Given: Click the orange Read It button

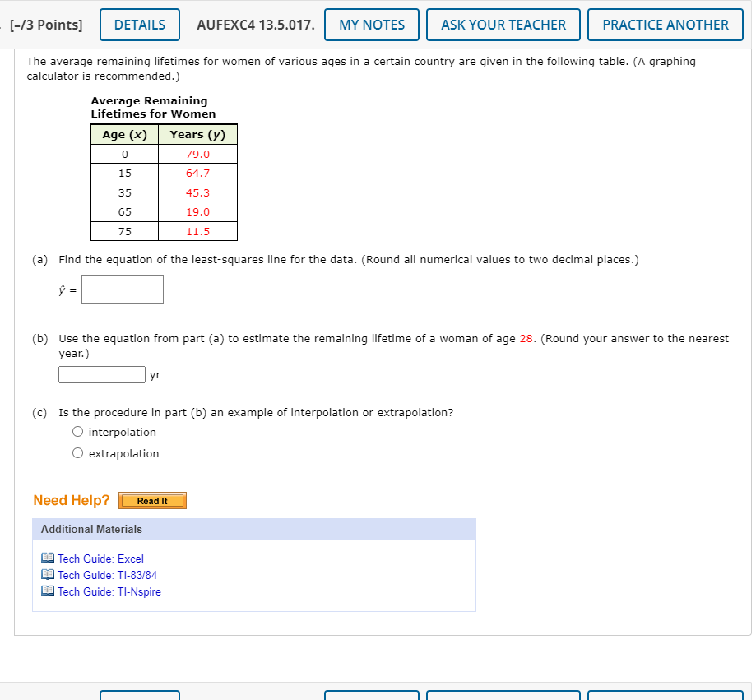Looking at the screenshot, I should coord(152,500).
